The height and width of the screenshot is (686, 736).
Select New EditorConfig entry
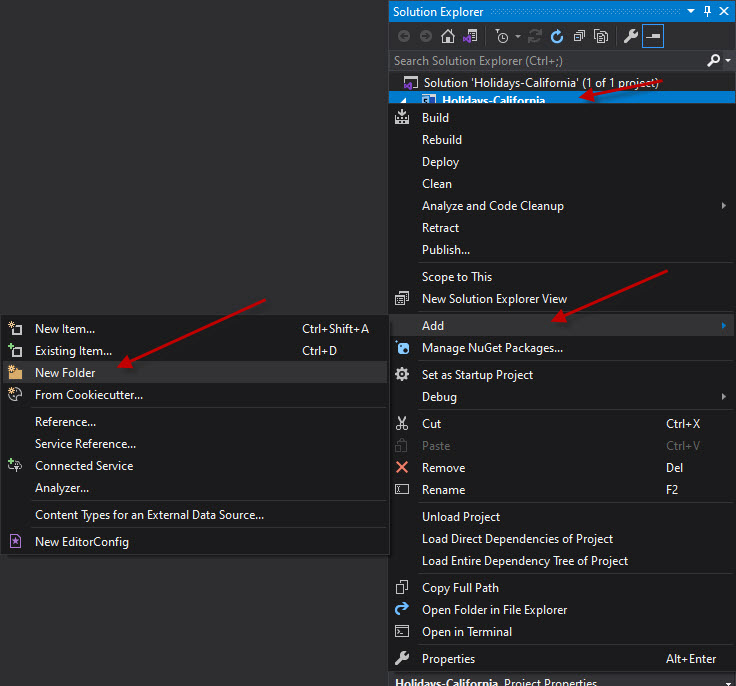point(195,542)
